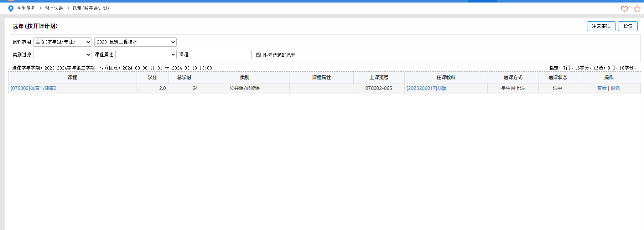Expand the 2023|建筑工程技术 major dropdown
This screenshot has width=644, height=230.
pos(135,42)
